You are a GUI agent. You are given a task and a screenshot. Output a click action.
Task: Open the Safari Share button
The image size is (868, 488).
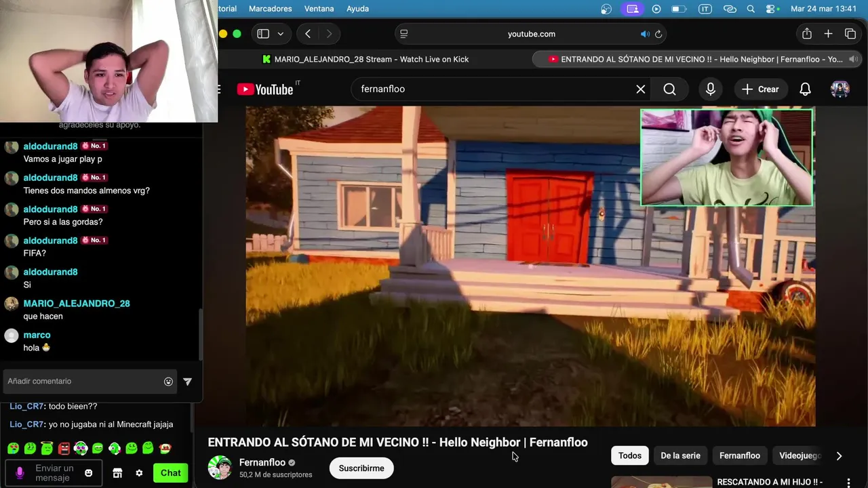tap(806, 34)
